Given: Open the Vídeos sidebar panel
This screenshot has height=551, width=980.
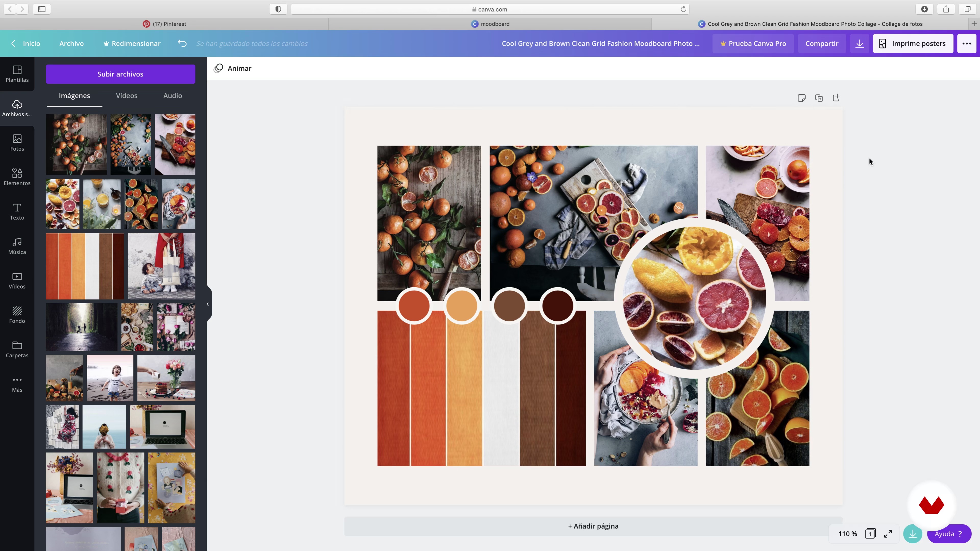Looking at the screenshot, I should click(17, 281).
